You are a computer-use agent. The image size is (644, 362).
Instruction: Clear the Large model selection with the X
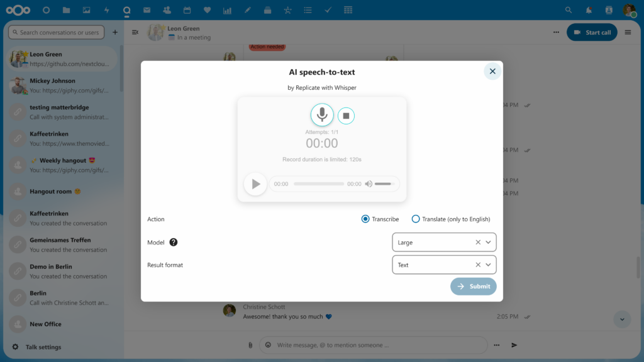[477, 242]
